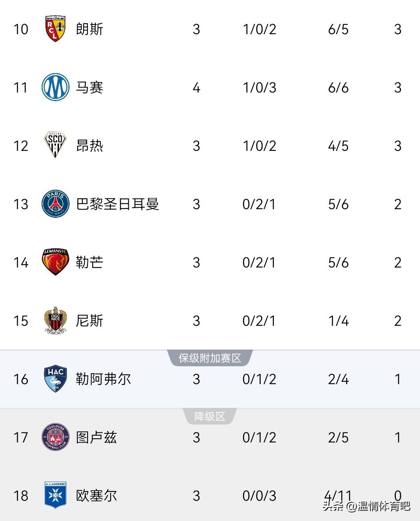Viewport: 420px width, 521px height.
Task: Select the 保级附加赛区 zone label
Action: point(210,358)
